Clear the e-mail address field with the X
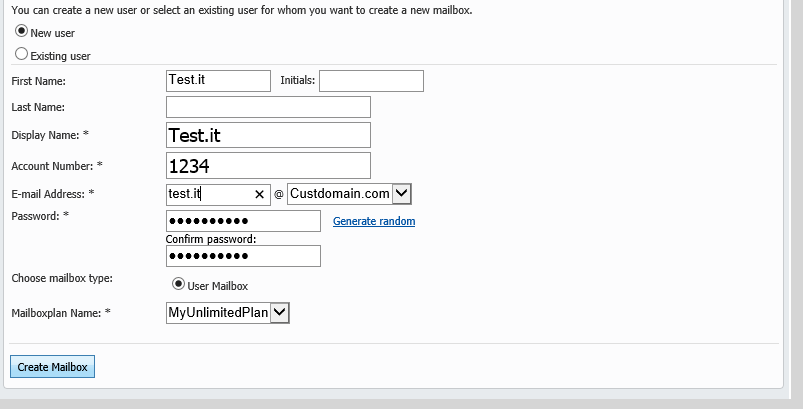The image size is (803, 409). pos(259,195)
